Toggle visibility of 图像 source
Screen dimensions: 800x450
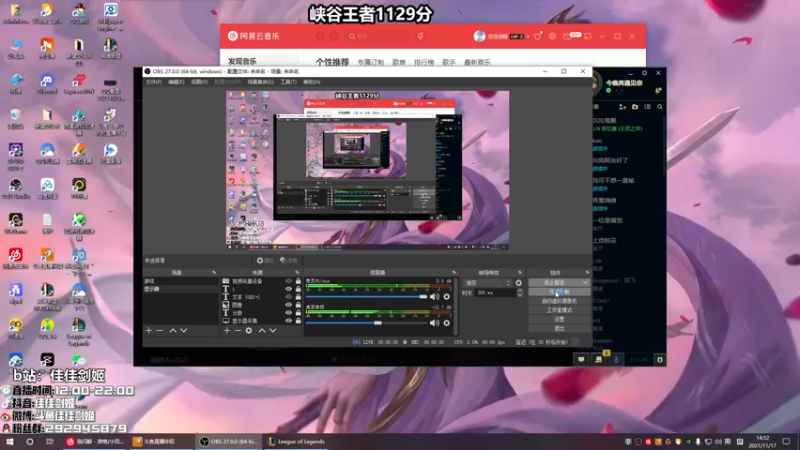[x=289, y=305]
